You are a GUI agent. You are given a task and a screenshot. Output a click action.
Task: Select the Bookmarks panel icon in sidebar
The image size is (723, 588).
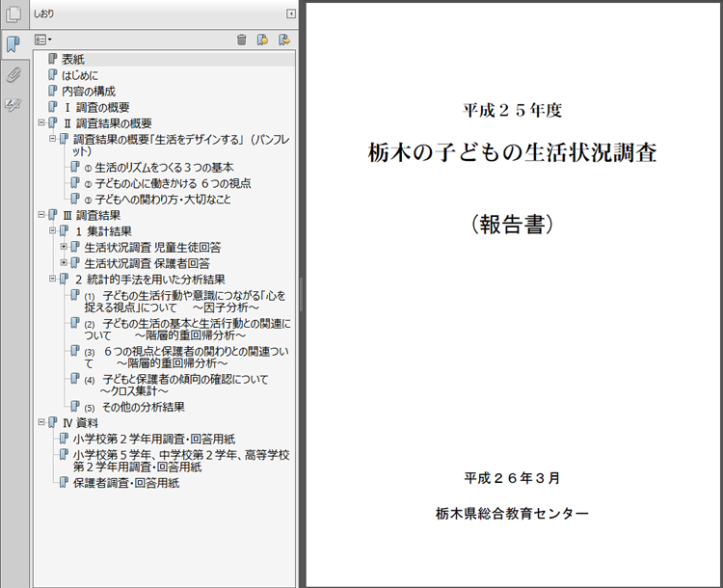click(x=13, y=44)
